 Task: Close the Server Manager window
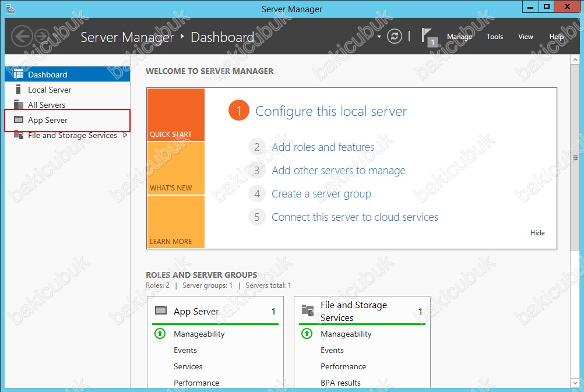point(567,7)
